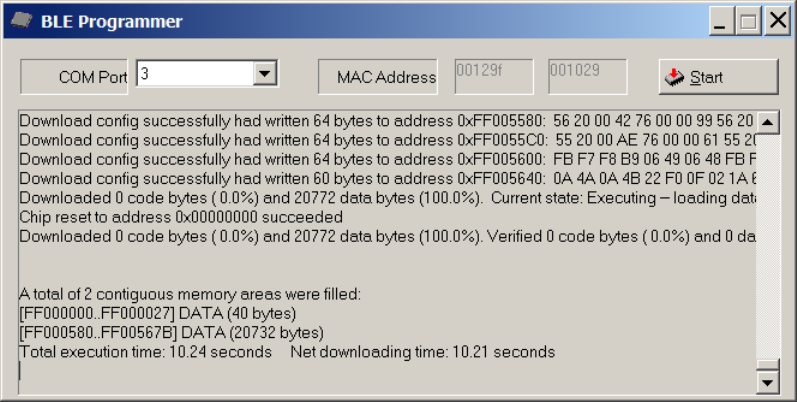Close the BLE Programmer window
Screen dimensions: 797x402
point(778,21)
